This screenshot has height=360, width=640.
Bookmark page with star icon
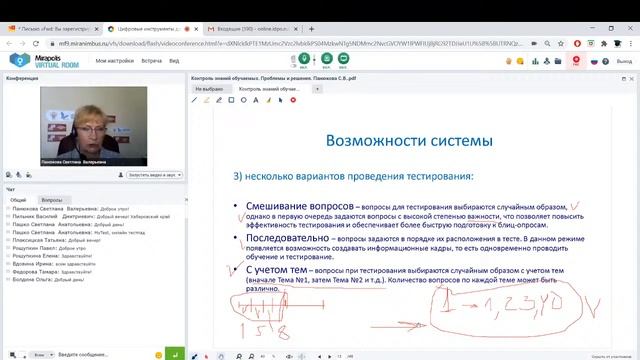point(561,43)
